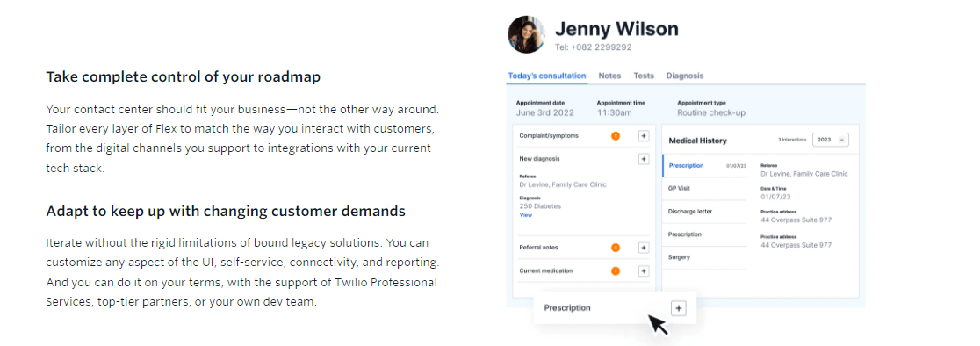Click the orange badge beside Referral notes

click(x=615, y=248)
